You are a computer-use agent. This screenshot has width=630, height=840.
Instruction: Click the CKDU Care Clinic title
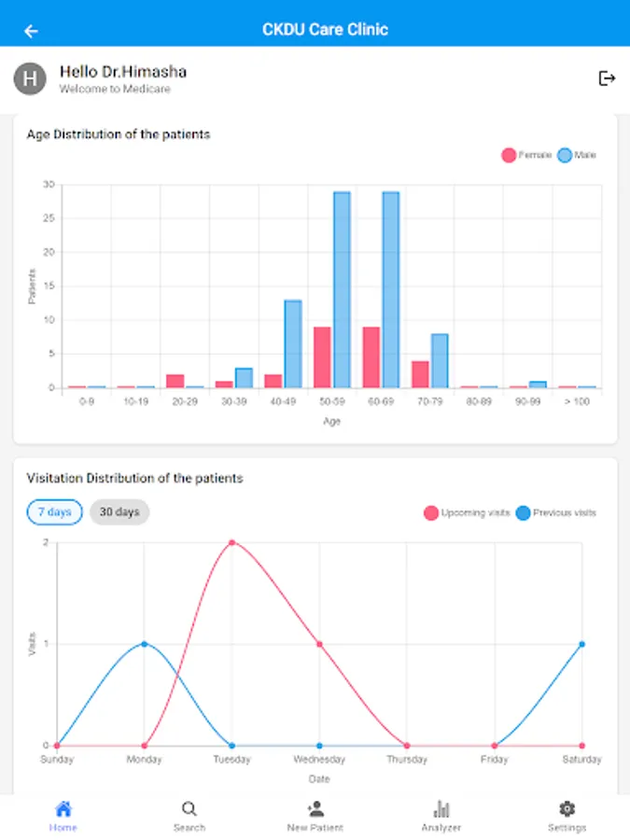pyautogui.click(x=325, y=30)
